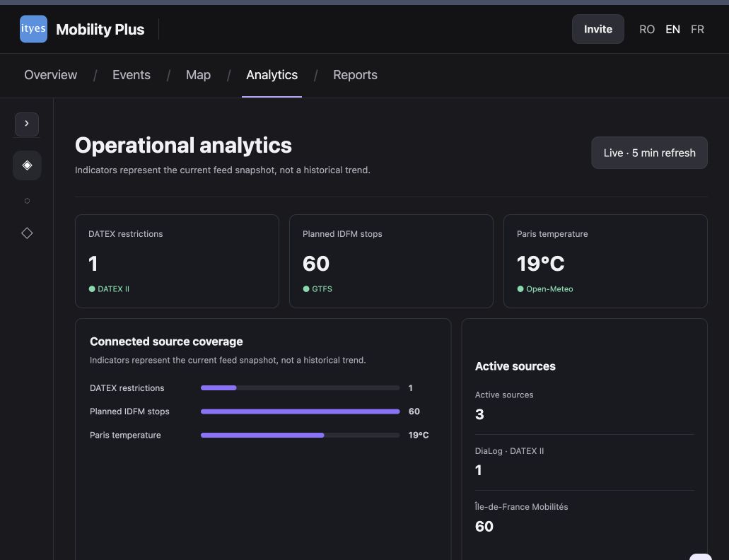729x560 pixels.
Task: Select the small circle sidebar icon
Action: (27, 201)
